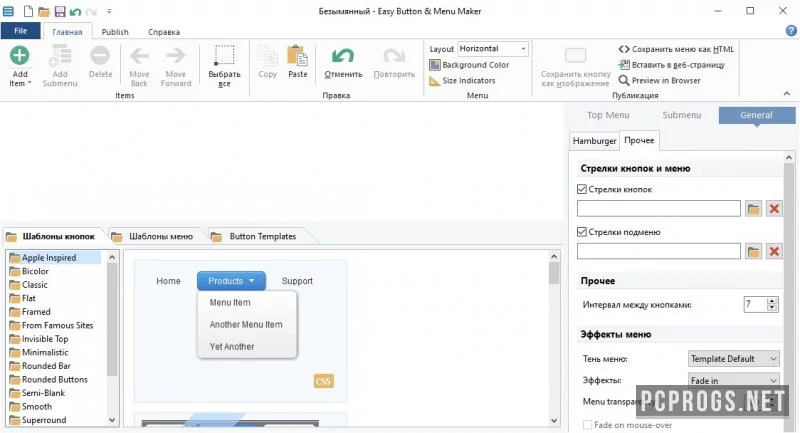Click the Стрелки кнопок path input field

659,209
